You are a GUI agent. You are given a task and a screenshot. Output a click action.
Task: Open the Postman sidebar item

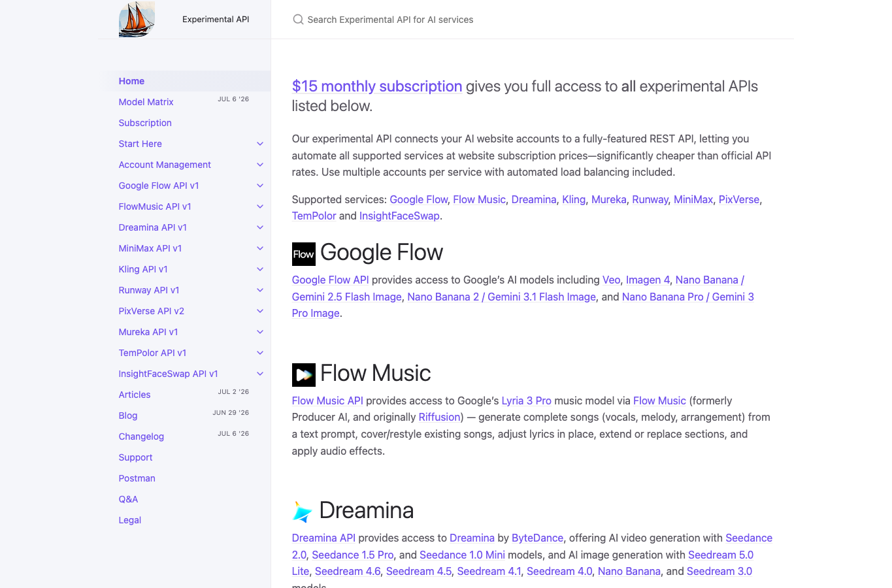click(137, 478)
